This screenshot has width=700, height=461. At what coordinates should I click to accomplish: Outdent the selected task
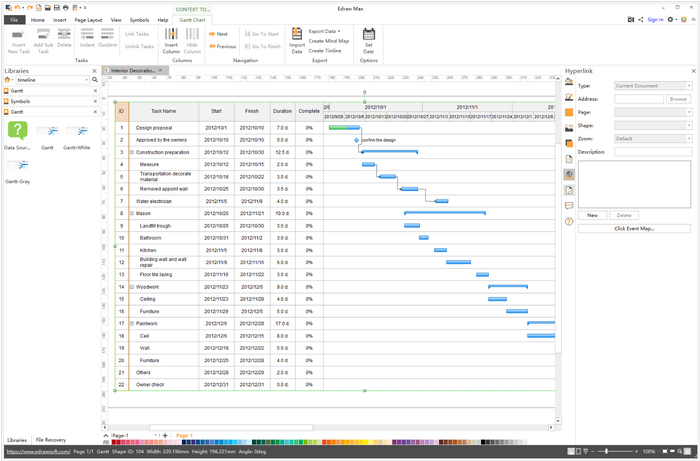click(x=108, y=38)
